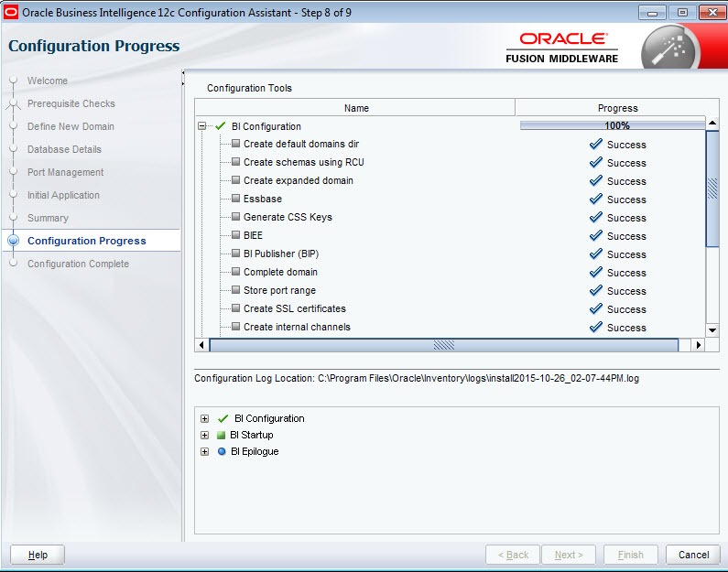
Task: Maximize the Configuration Assistant window
Action: click(x=682, y=13)
